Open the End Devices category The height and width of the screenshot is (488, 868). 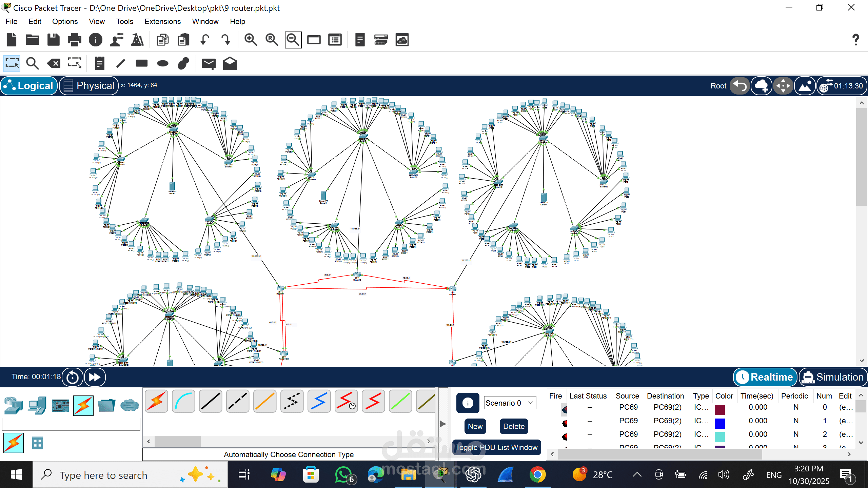37,405
